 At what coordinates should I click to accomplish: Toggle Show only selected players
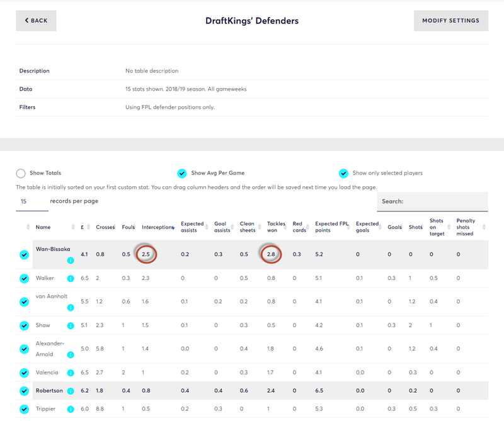tap(343, 174)
